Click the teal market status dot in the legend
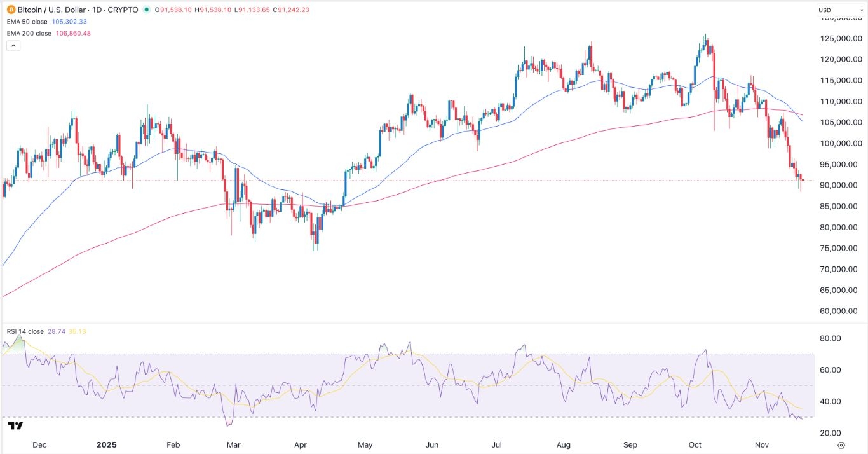 (x=147, y=10)
